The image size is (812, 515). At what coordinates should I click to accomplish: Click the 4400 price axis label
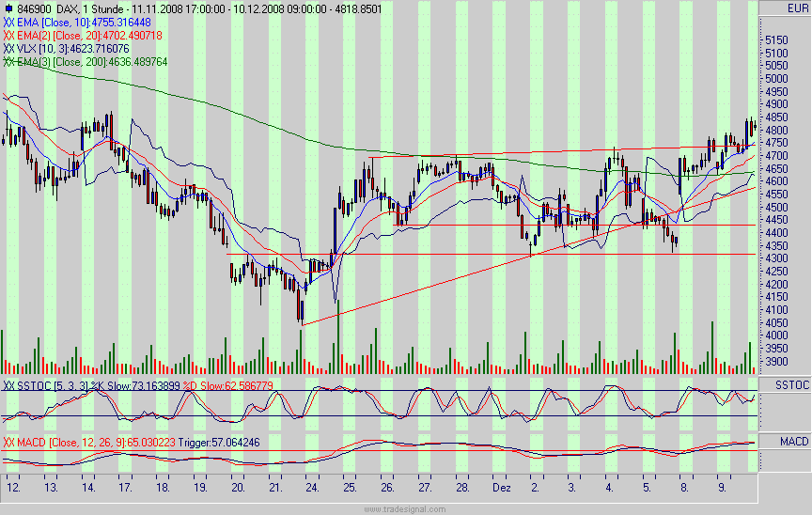pos(775,233)
